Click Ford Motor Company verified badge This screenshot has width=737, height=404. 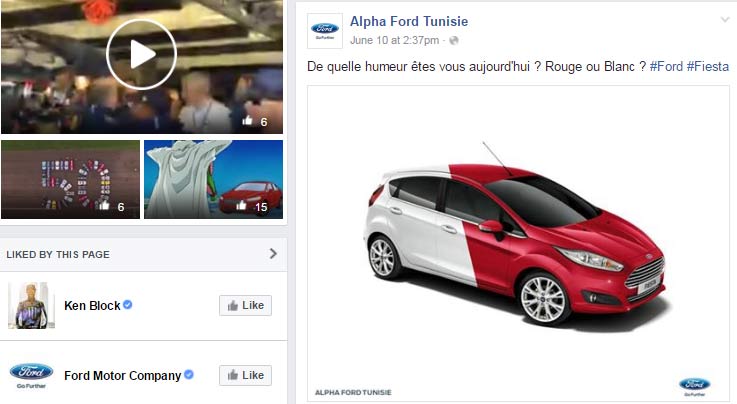(x=188, y=374)
